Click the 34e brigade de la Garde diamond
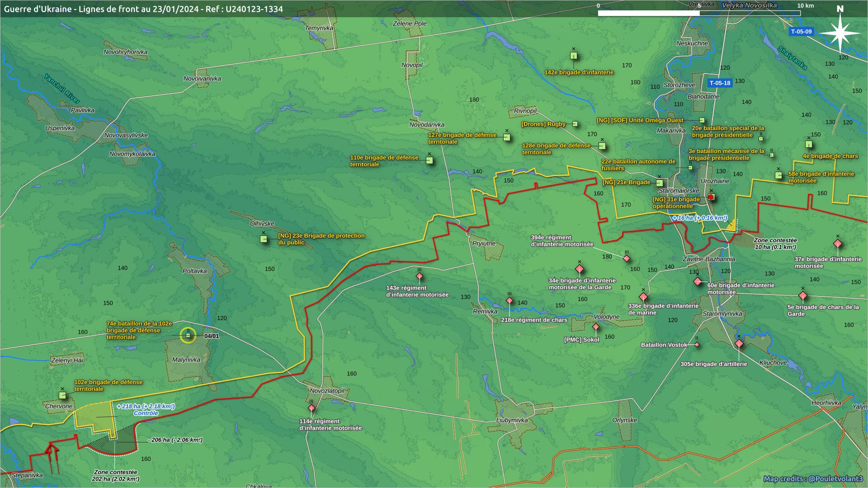Viewport: 868px width, 488px height. 580,269
